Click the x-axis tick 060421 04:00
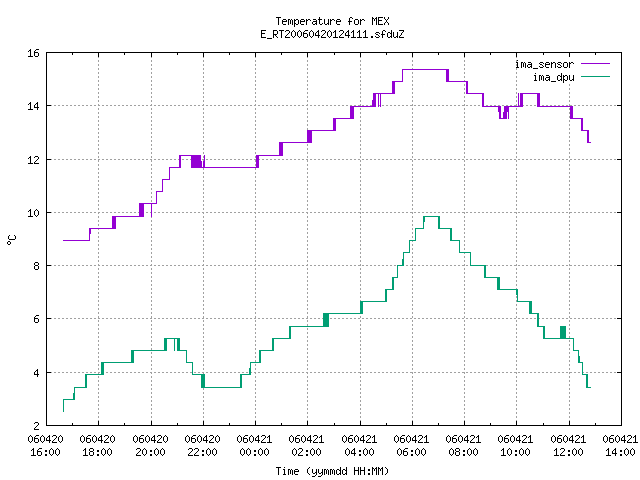Screen dimensions: 640x480 (x=360, y=446)
